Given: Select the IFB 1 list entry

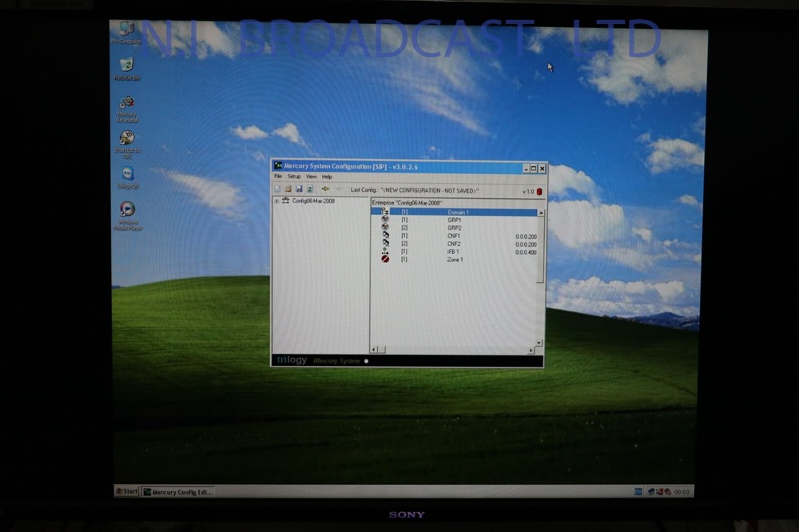Looking at the screenshot, I should [x=453, y=252].
